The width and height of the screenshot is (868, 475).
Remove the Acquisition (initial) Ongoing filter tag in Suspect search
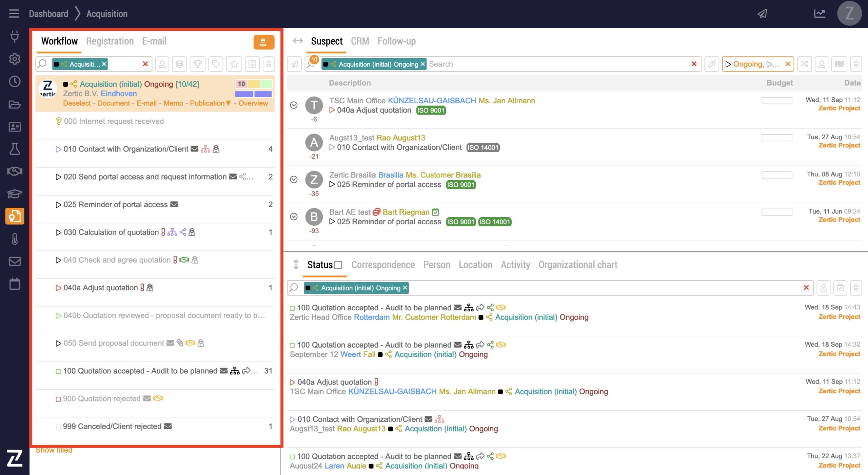coord(422,64)
